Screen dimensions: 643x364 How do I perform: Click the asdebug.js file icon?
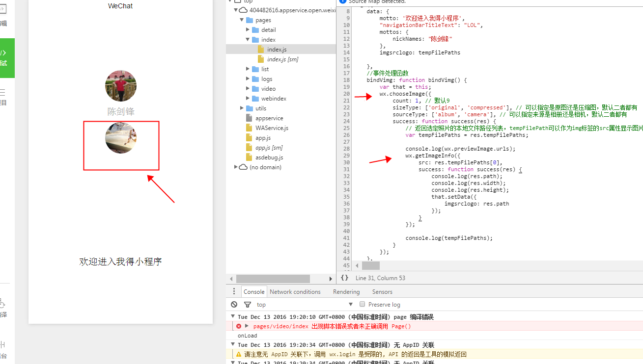tap(249, 157)
